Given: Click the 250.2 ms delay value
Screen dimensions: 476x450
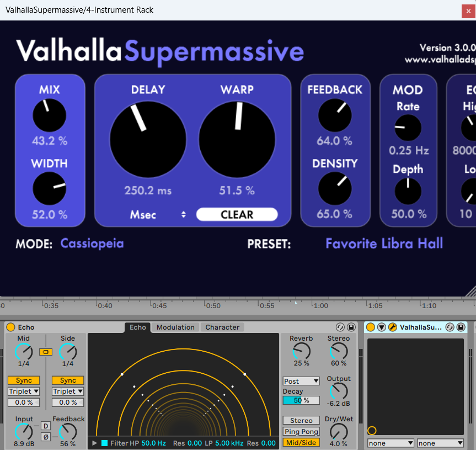Looking at the screenshot, I should [148, 190].
